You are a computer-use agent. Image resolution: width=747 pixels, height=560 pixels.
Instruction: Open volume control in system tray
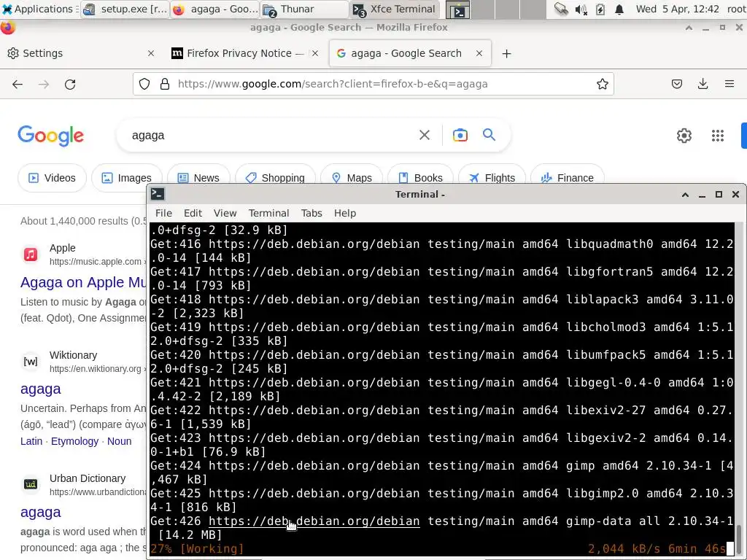tap(581, 9)
